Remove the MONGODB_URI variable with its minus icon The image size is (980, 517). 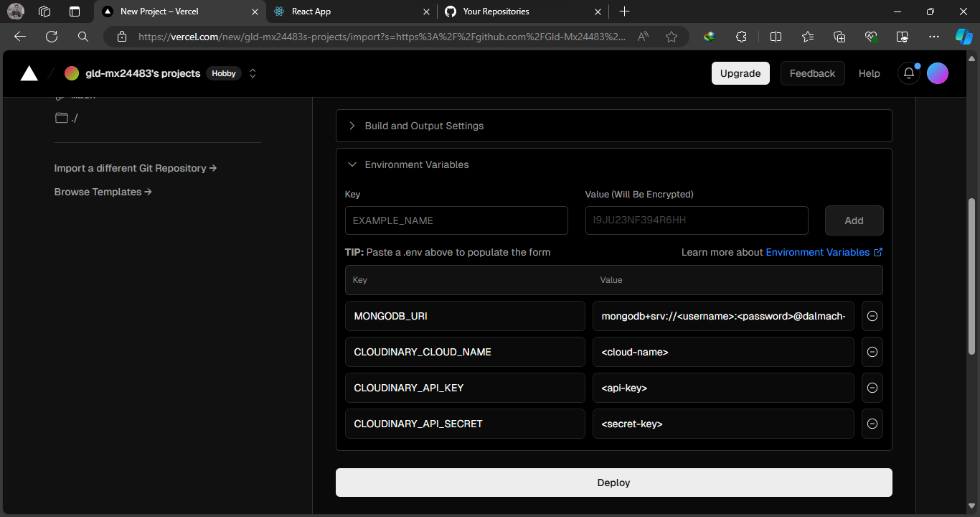[872, 316]
